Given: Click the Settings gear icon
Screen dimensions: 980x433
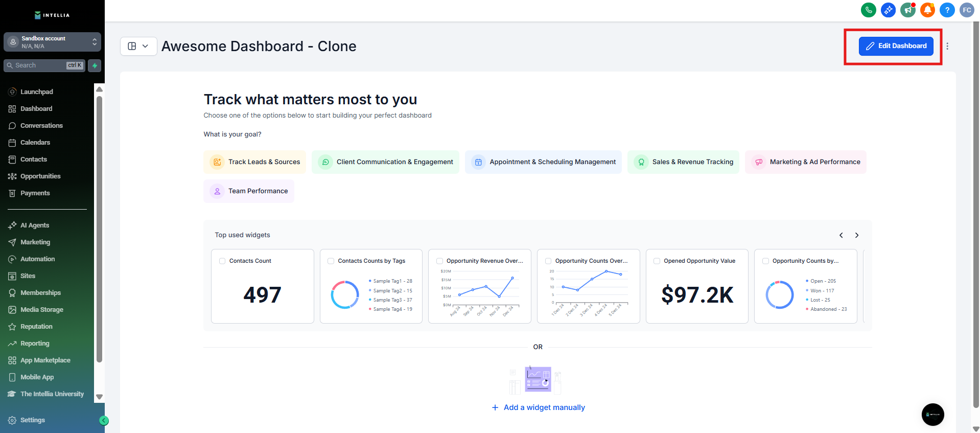Looking at the screenshot, I should (12, 420).
